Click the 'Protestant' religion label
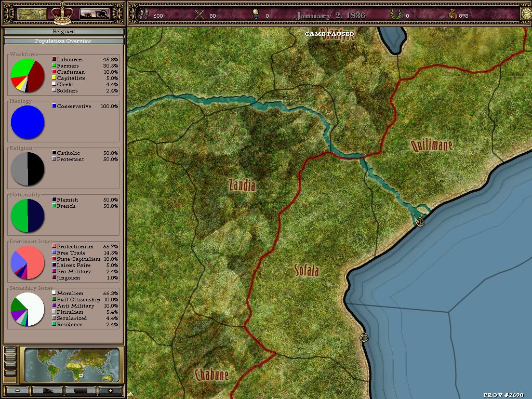Image resolution: width=532 pixels, height=399 pixels. pyautogui.click(x=70, y=159)
